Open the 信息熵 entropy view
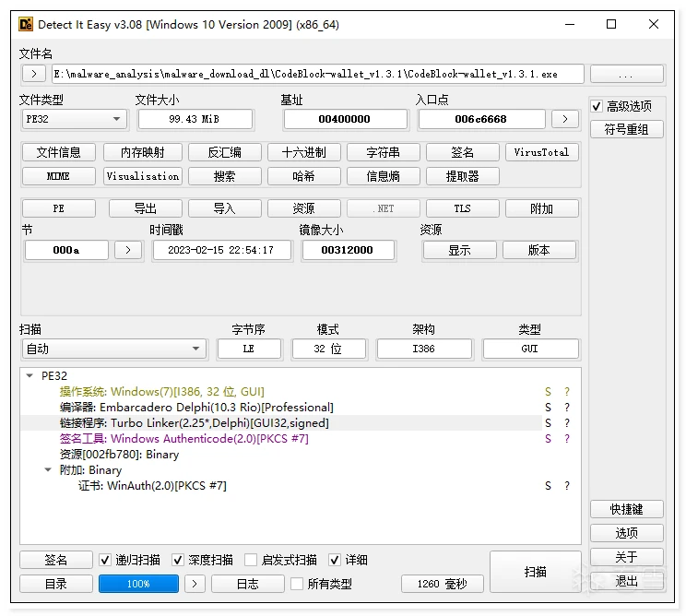The height and width of the screenshot is (616, 686). tap(384, 176)
